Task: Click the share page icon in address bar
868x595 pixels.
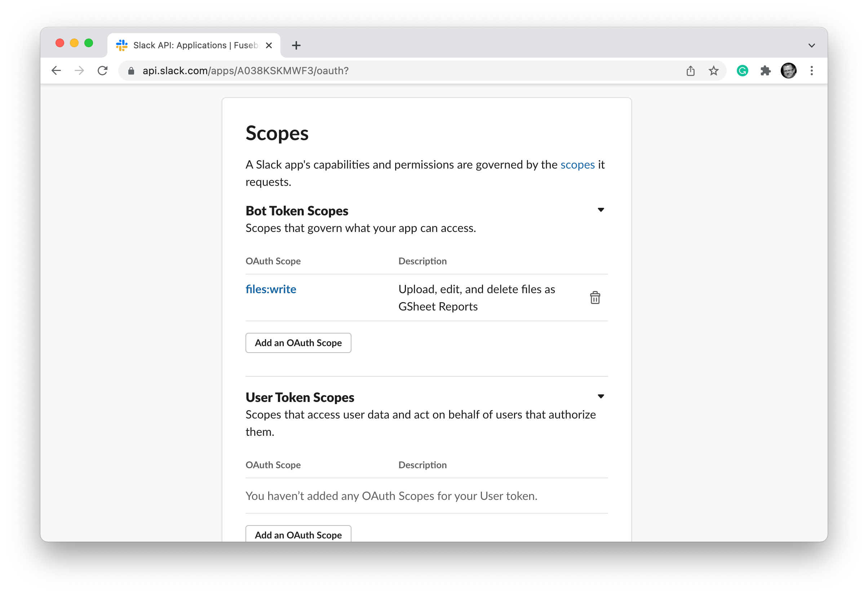Action: pos(690,71)
